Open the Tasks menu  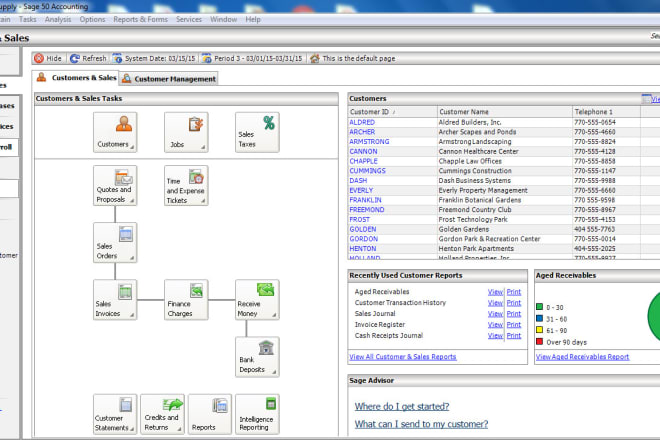point(28,19)
